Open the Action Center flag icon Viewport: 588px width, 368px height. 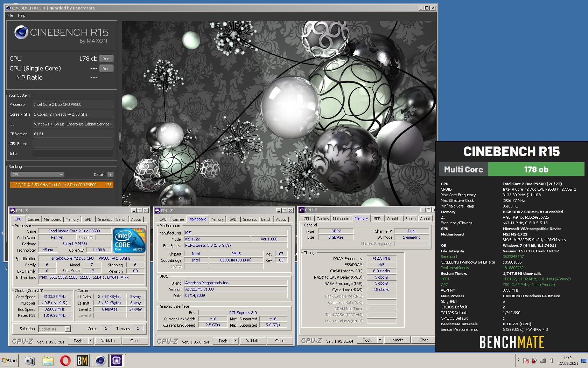pos(526,361)
